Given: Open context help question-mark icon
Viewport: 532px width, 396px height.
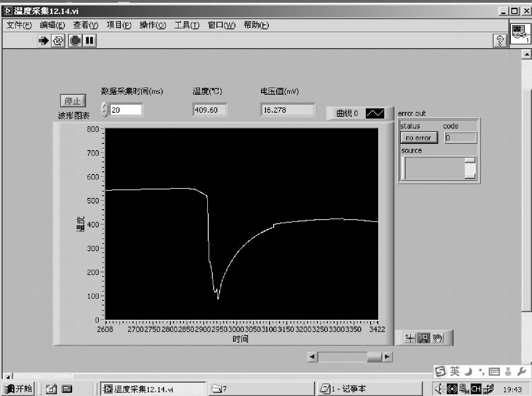Looking at the screenshot, I should click(500, 41).
